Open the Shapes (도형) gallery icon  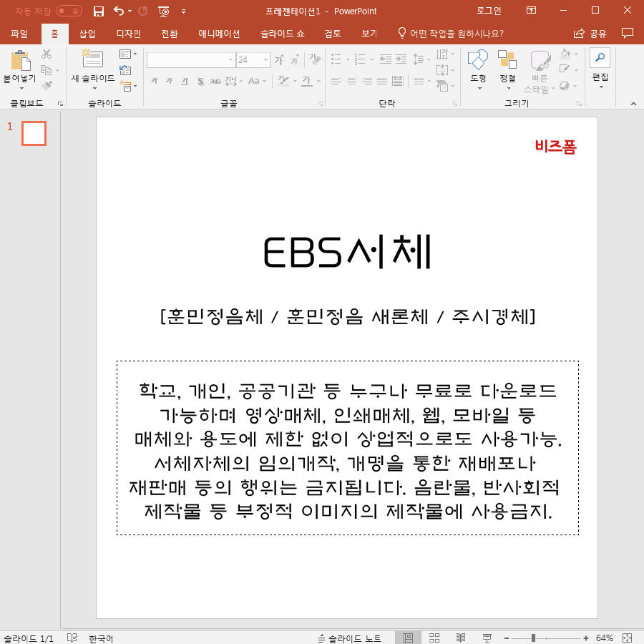click(x=478, y=61)
